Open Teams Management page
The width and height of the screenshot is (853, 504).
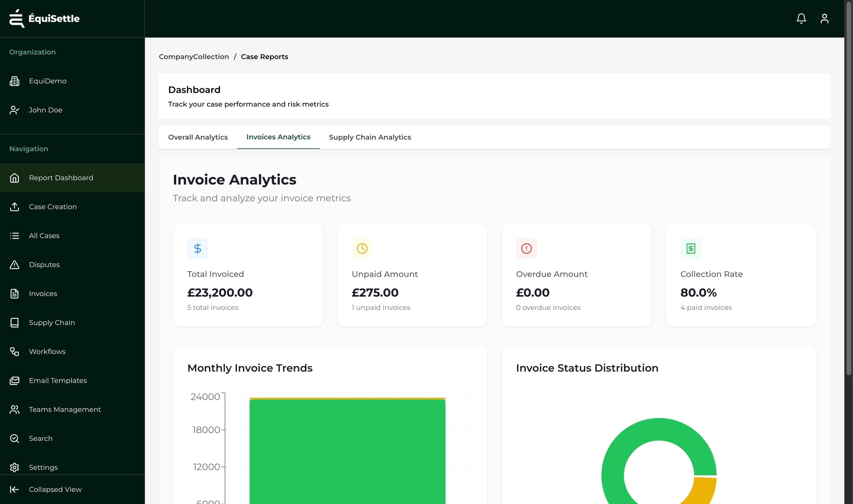[x=72, y=410]
